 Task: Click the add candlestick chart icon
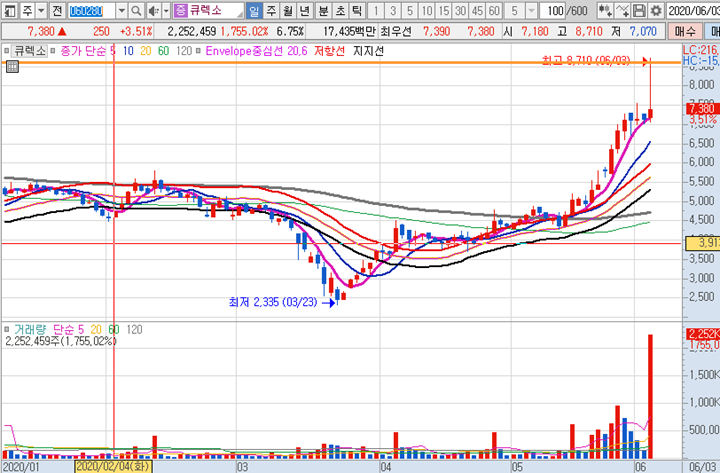[x=605, y=10]
